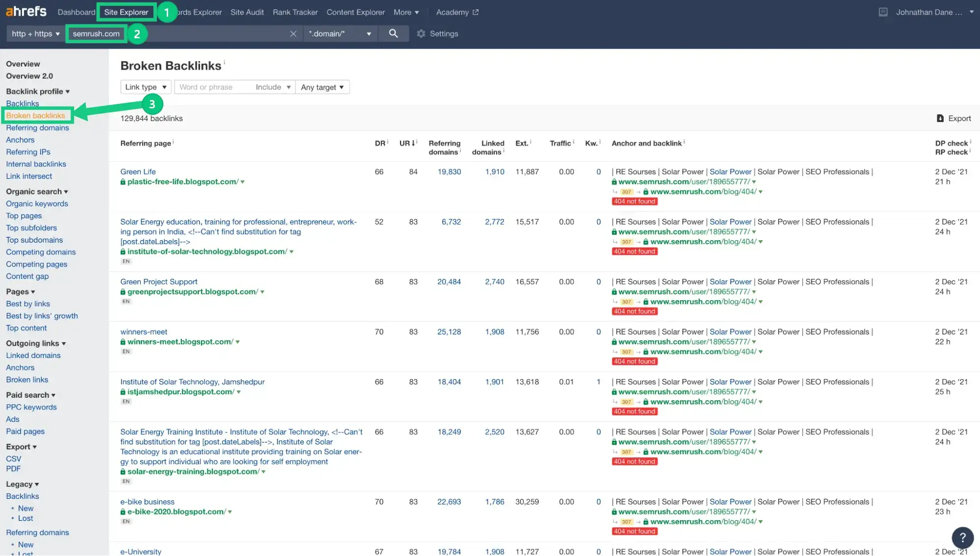Screen dimensions: 980x556
Task: Open Overview 2.0 in sidebar
Action: [29, 76]
